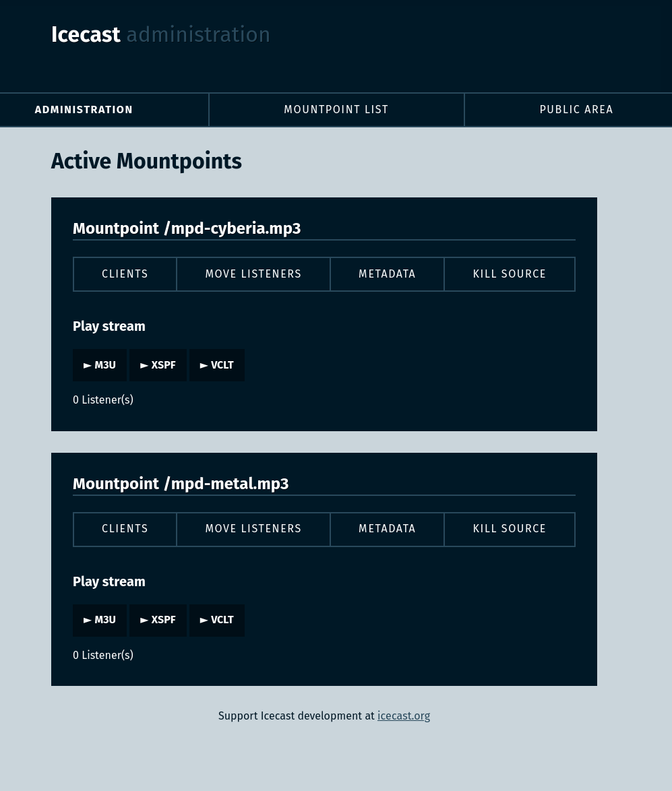
Task: Open Metadata for mpd-cyberia.mp3 mountpoint
Action: point(387,274)
